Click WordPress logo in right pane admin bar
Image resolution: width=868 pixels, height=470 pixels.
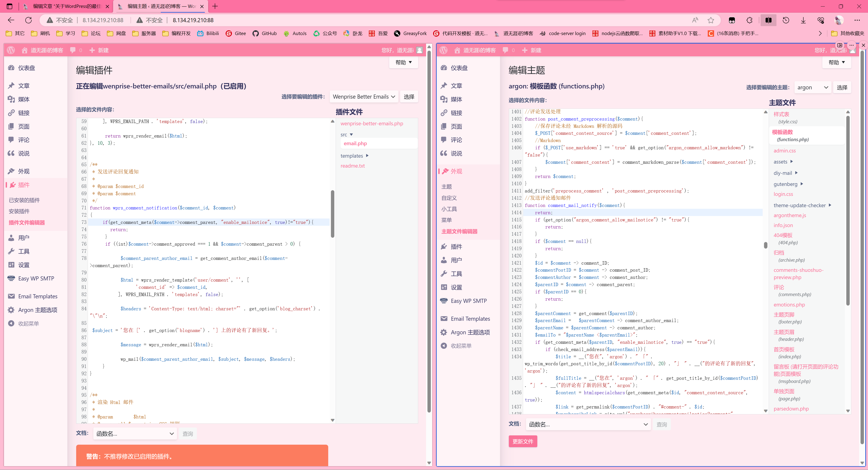coord(444,50)
